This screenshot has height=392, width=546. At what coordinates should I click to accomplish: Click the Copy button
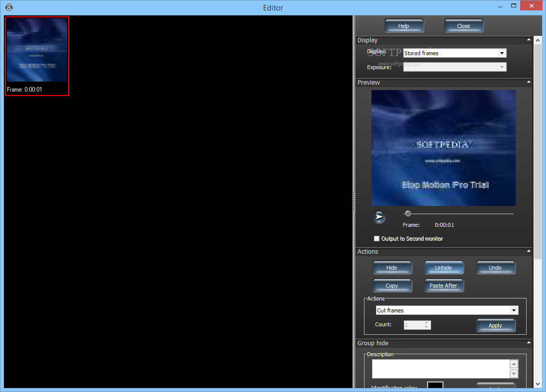coord(392,286)
